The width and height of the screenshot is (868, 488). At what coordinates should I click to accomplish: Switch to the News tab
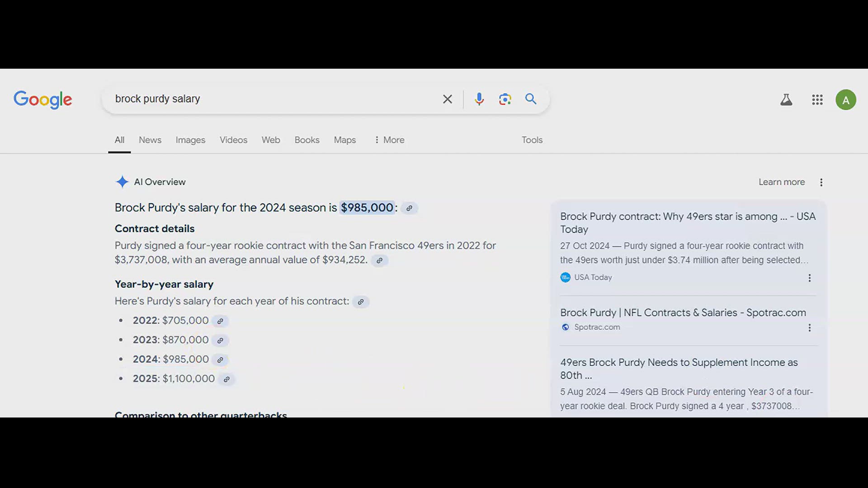point(150,140)
